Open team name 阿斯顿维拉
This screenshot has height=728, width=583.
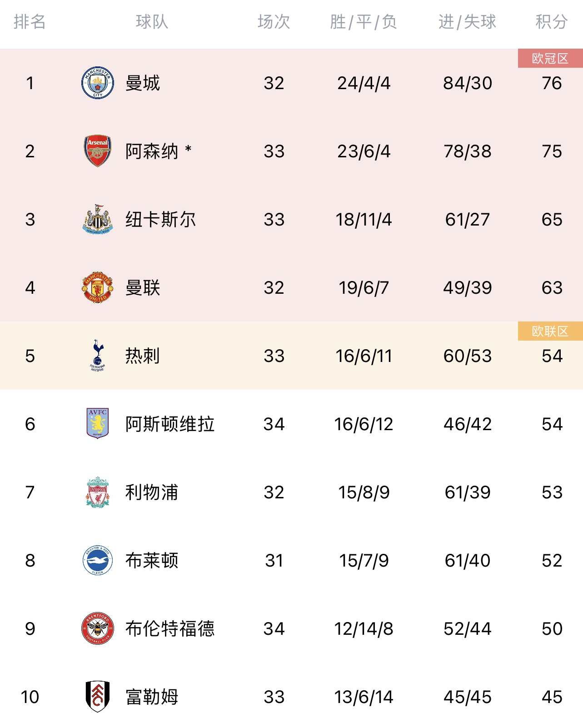(x=170, y=424)
